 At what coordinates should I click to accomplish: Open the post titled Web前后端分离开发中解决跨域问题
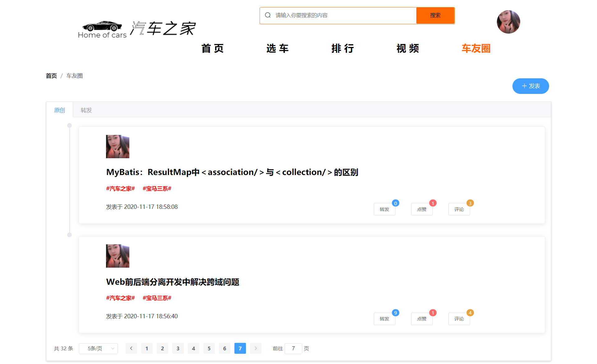[x=173, y=282]
